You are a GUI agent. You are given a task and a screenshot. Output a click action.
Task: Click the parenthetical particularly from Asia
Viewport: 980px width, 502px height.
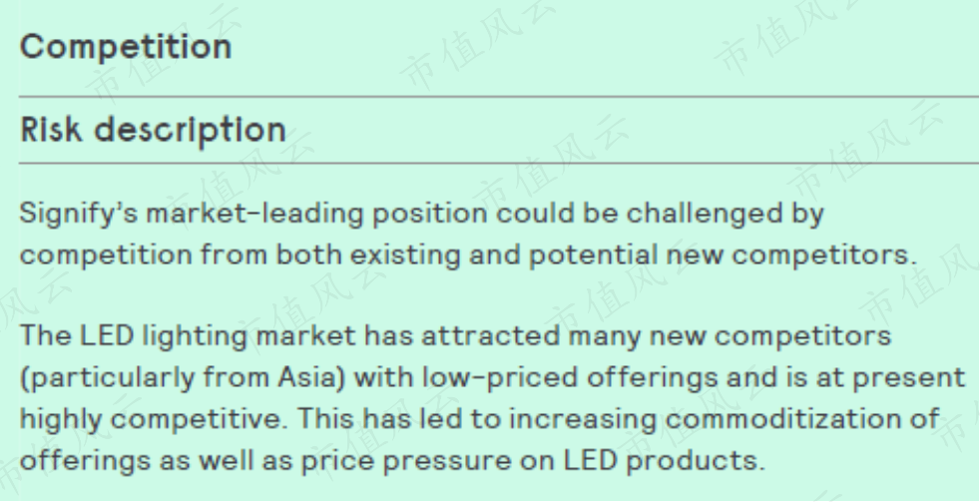183,378
